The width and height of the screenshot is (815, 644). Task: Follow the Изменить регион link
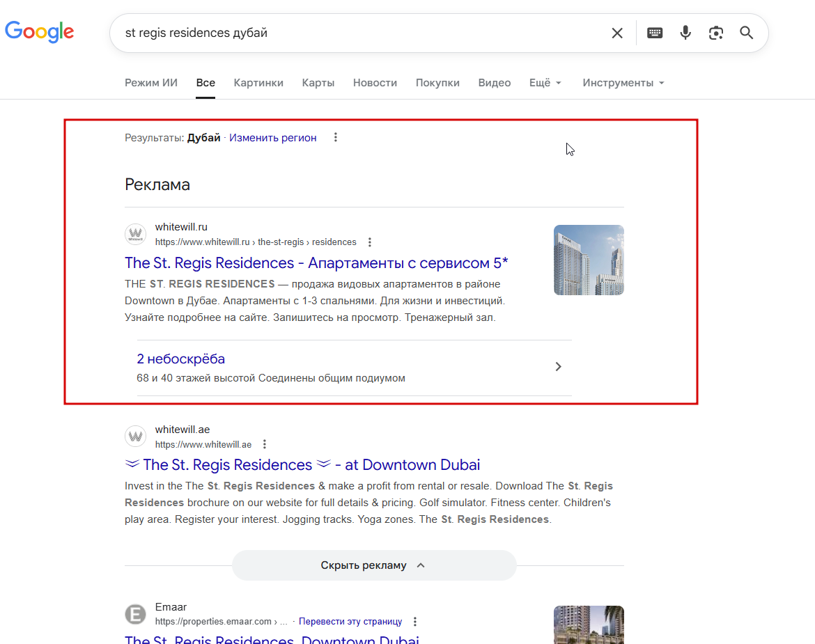(x=273, y=138)
